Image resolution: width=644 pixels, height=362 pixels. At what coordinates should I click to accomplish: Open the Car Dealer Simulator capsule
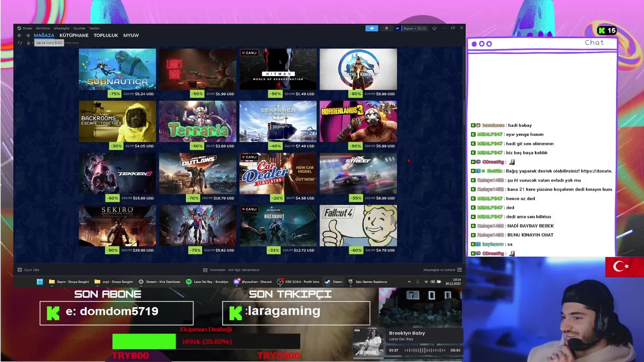pos(278,173)
